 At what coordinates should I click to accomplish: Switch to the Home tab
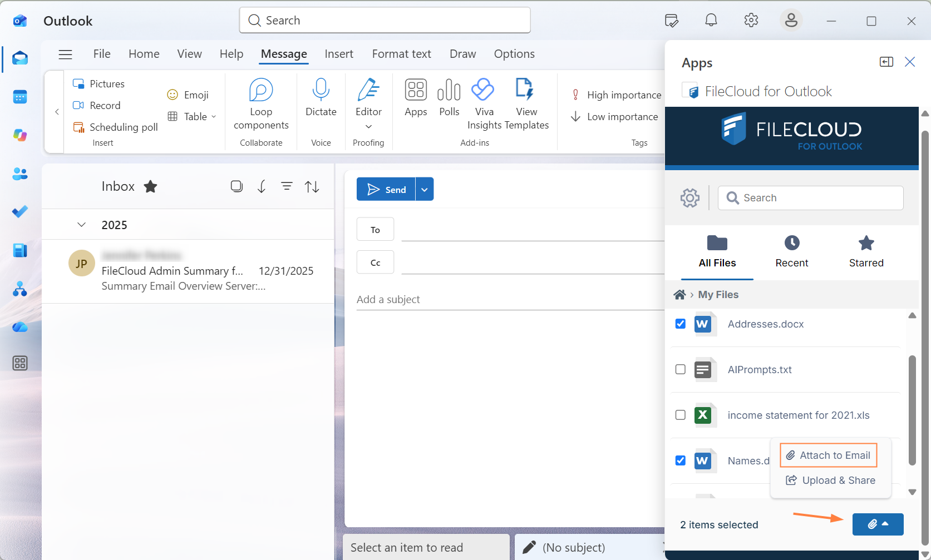point(144,54)
